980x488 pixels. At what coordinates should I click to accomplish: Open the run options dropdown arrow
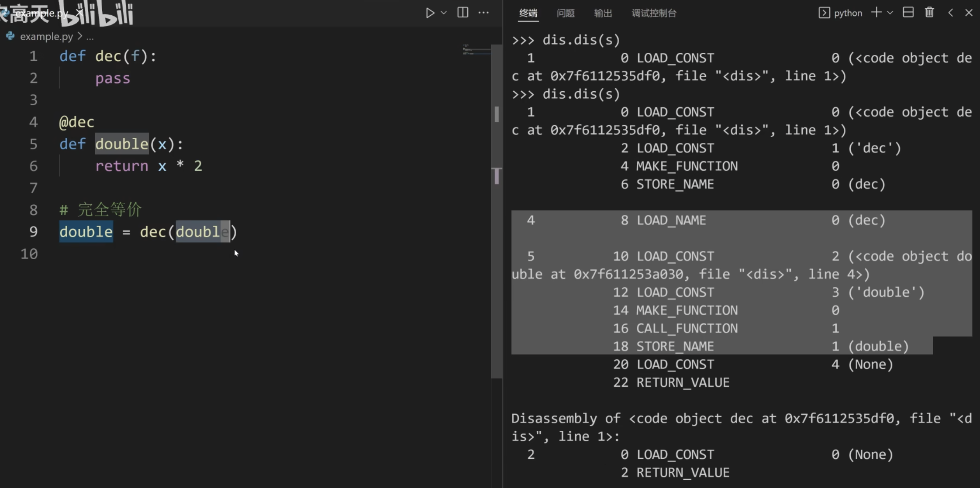pyautogui.click(x=444, y=13)
